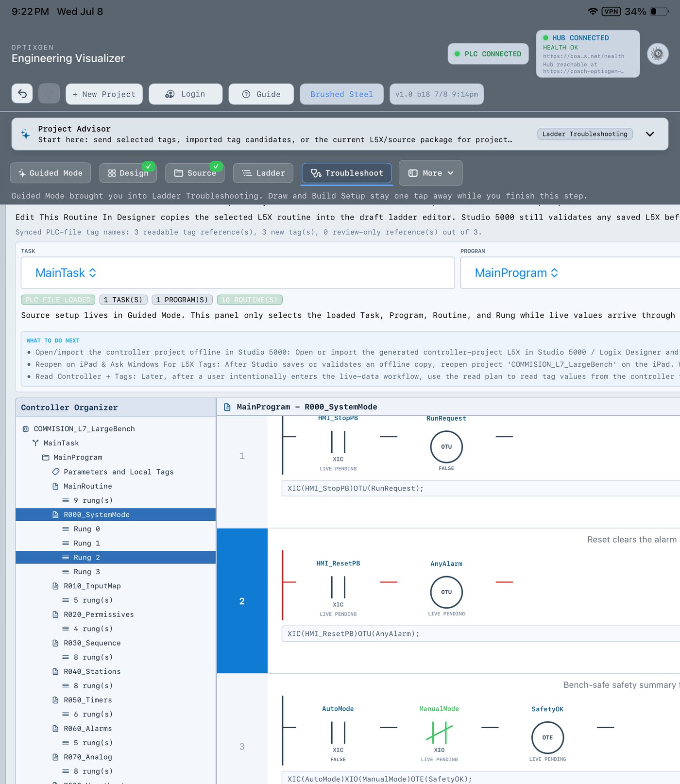The width and height of the screenshot is (680, 784).
Task: Click the ManualMode XIO contact symbol
Action: 439,733
